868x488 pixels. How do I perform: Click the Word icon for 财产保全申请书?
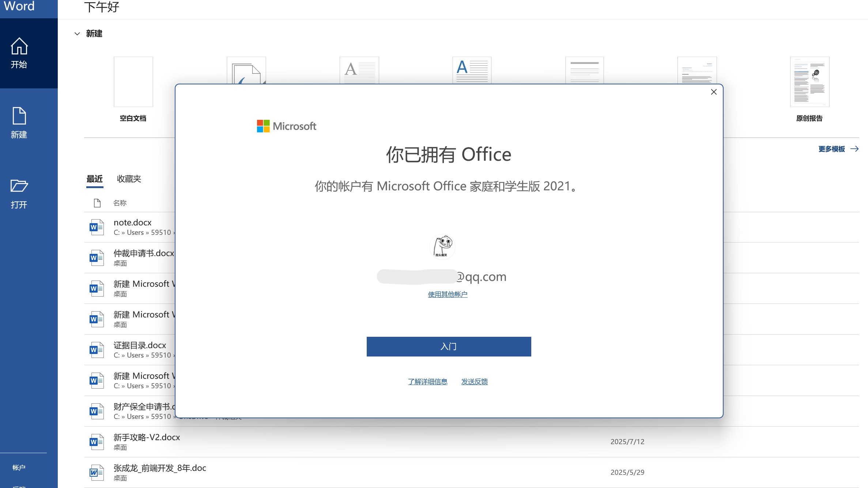tap(97, 411)
